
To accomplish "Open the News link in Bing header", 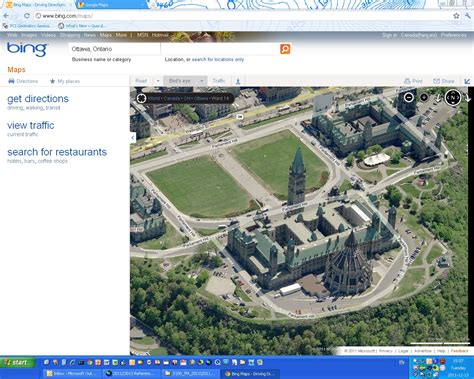I will tap(90, 35).
